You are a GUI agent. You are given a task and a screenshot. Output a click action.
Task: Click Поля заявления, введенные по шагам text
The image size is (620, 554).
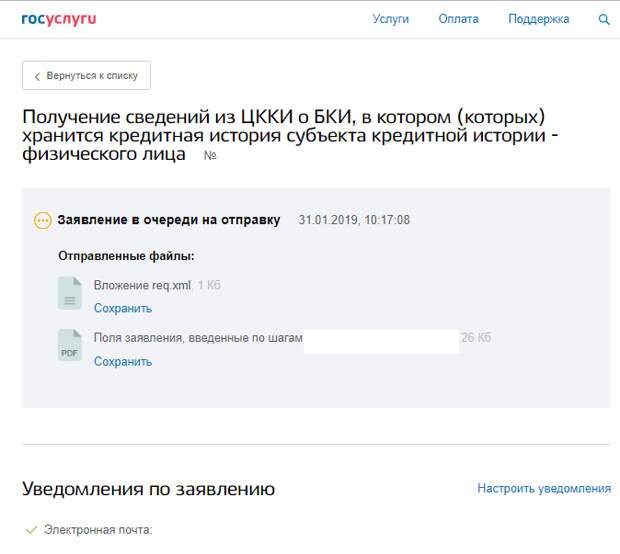coord(198,338)
